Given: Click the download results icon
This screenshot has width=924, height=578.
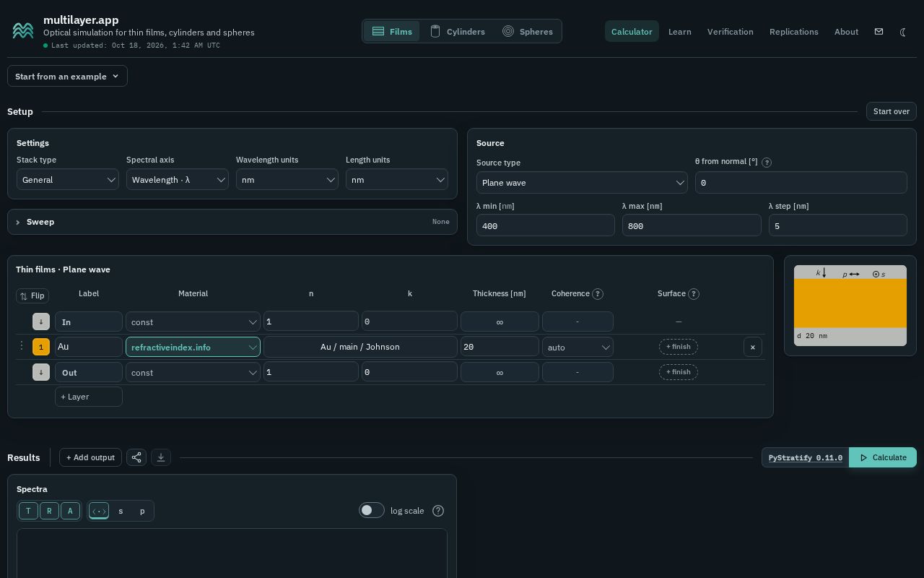Looking at the screenshot, I should pyautogui.click(x=161, y=457).
